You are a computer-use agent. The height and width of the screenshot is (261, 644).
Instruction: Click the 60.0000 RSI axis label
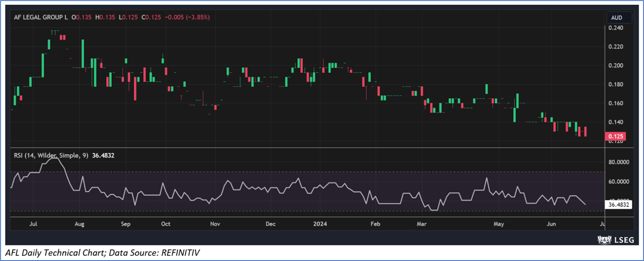pos(619,181)
